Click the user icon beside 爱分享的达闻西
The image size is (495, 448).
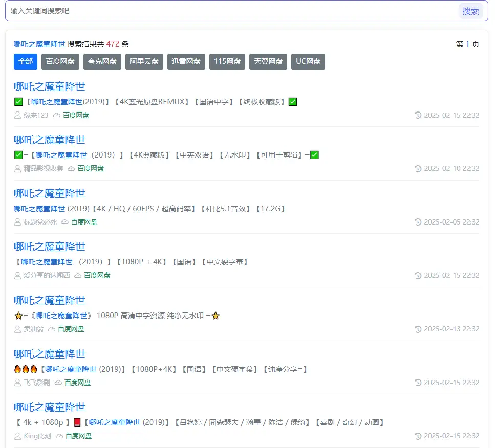click(x=18, y=276)
